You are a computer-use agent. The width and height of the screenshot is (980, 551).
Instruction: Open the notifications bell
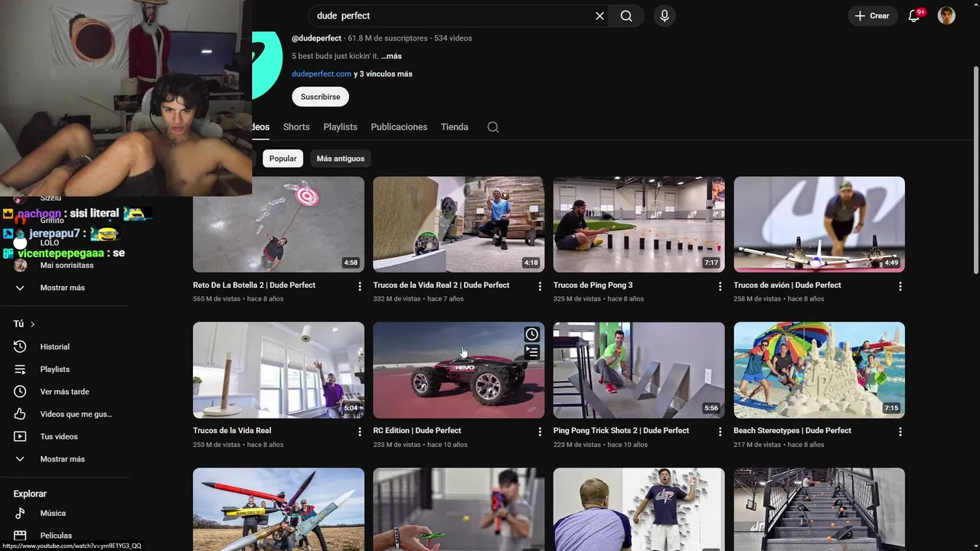(914, 16)
